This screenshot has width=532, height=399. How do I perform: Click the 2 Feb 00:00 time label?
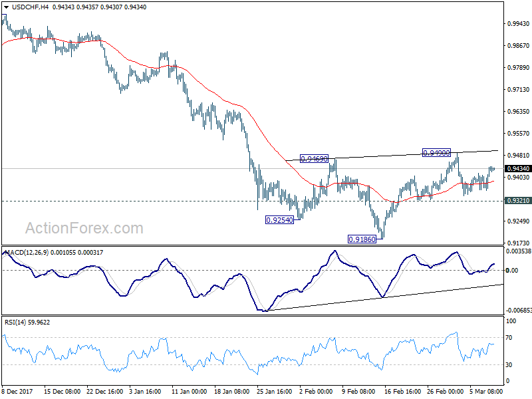tap(315, 391)
